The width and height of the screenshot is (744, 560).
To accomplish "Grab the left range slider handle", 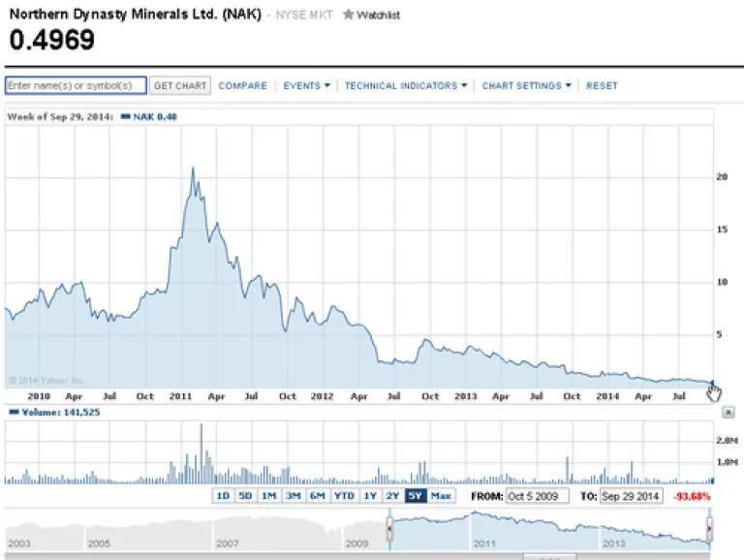I will 389,529.
